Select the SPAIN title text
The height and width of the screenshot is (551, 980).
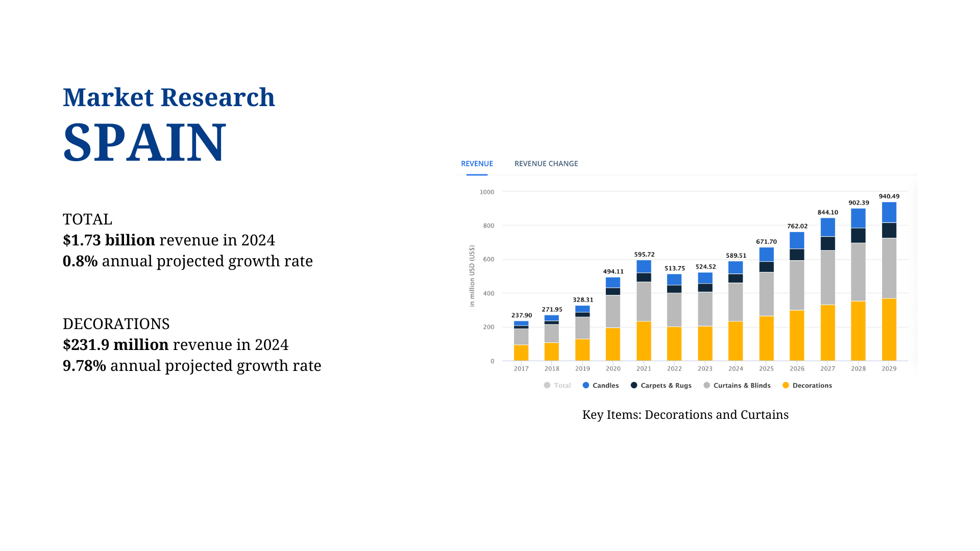click(144, 142)
